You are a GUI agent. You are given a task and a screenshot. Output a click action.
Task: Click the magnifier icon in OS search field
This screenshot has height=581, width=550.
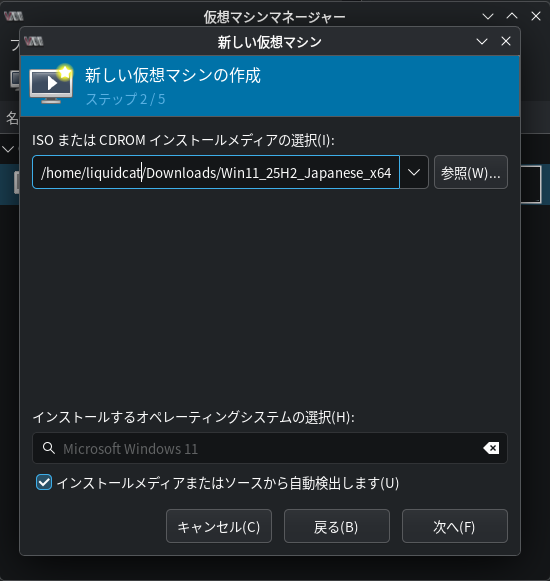point(49,448)
